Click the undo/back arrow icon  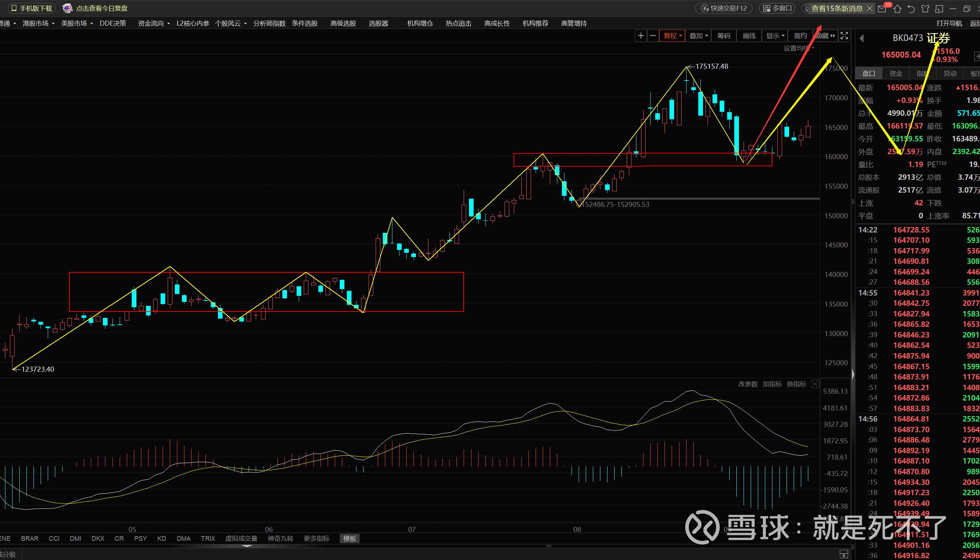911,9
